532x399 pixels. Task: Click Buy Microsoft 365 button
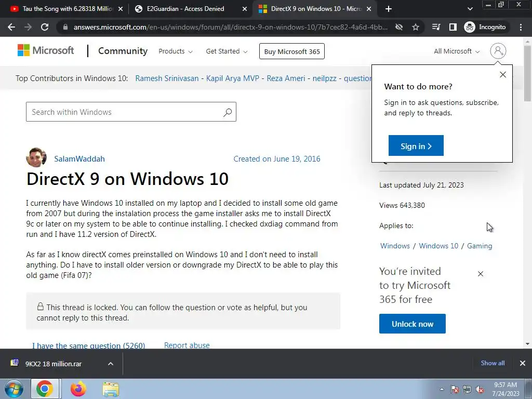pos(292,51)
